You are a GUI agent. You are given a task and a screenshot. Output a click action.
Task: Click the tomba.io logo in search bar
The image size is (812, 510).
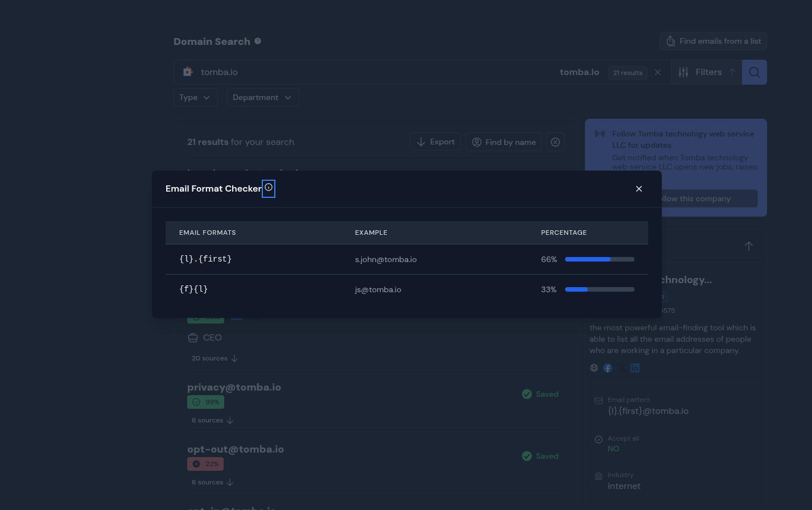click(x=188, y=72)
